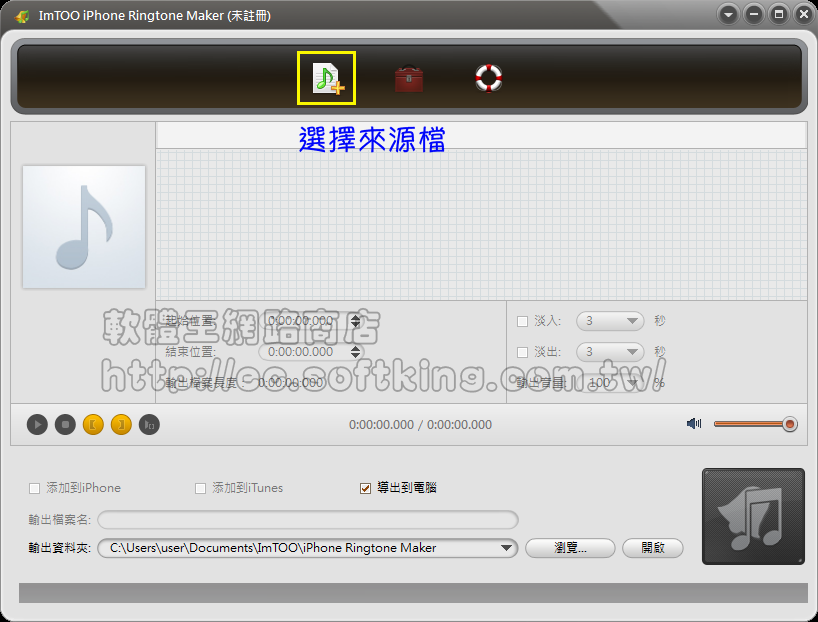Click the speaker mute icon

(x=694, y=424)
